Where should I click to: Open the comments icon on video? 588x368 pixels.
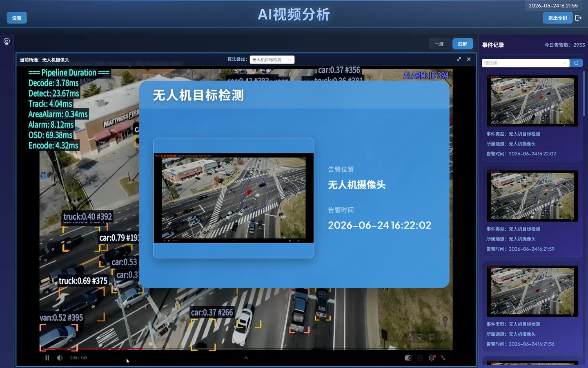pos(431,337)
